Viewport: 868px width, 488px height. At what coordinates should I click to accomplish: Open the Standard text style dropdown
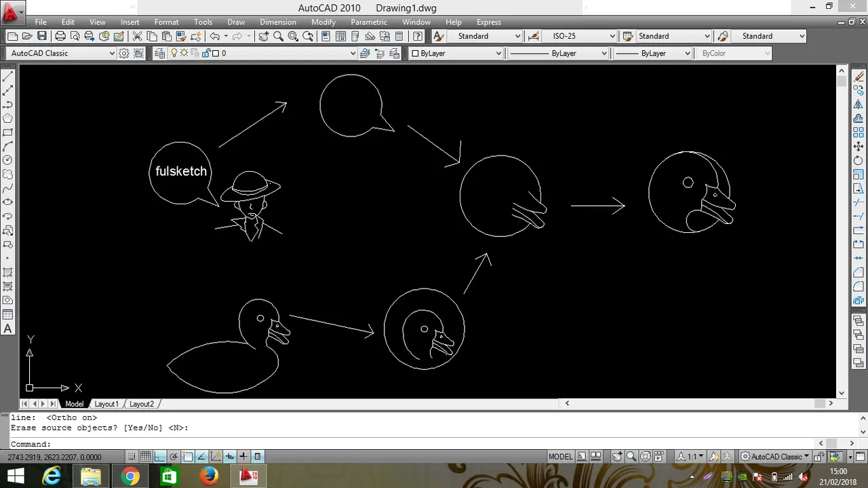click(484, 36)
